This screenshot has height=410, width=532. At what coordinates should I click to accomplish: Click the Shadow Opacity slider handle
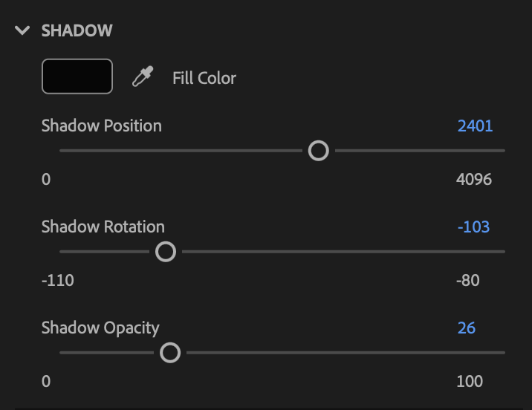pyautogui.click(x=170, y=353)
